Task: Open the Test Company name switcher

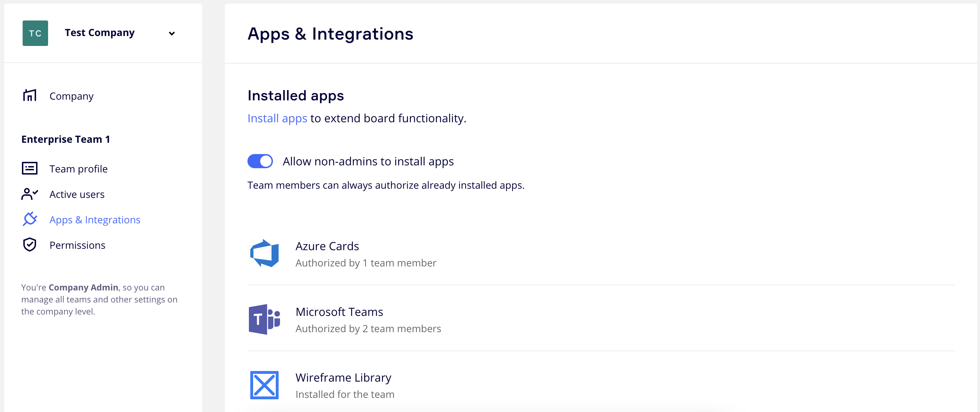Action: [100, 33]
